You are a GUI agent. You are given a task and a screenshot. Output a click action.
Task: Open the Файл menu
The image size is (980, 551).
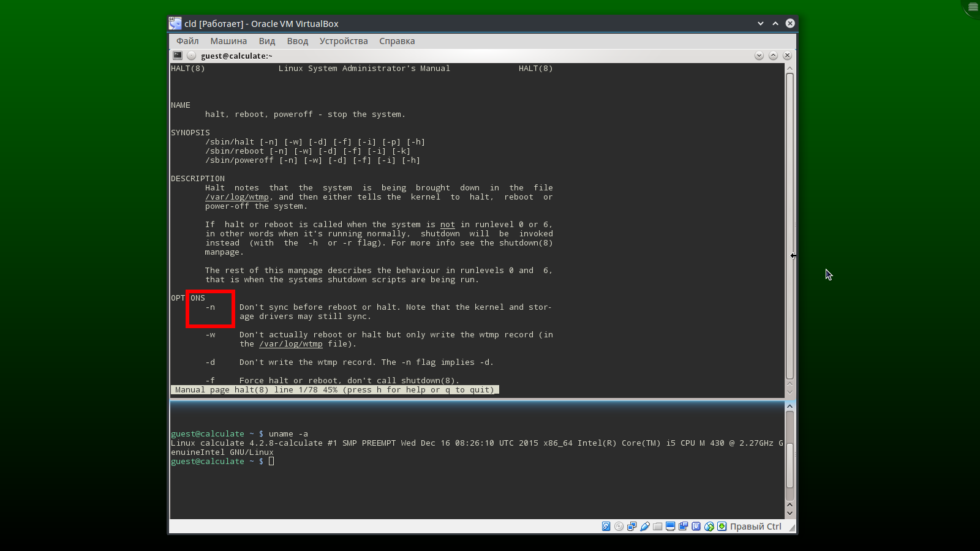point(187,41)
